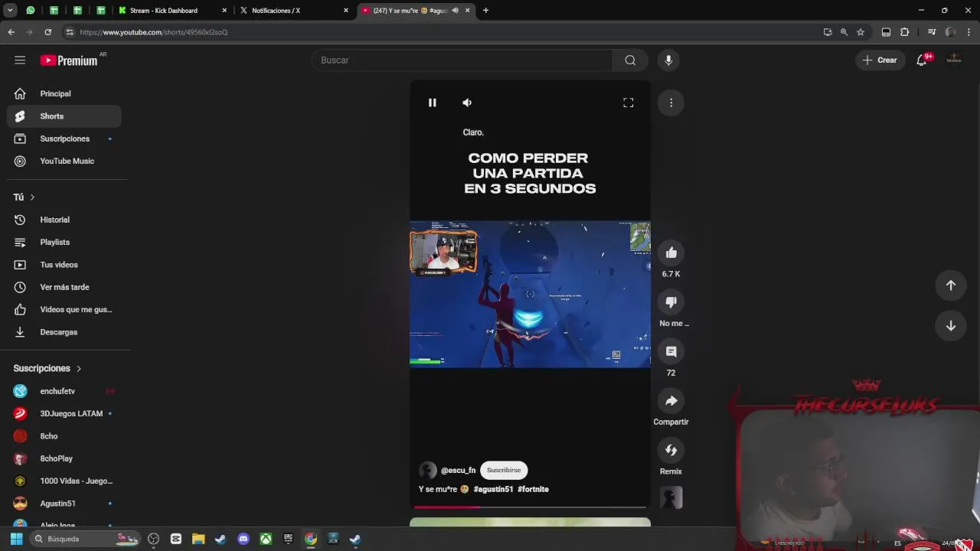Expand the Suscripciones section header
The image size is (980, 551).
[47, 368]
